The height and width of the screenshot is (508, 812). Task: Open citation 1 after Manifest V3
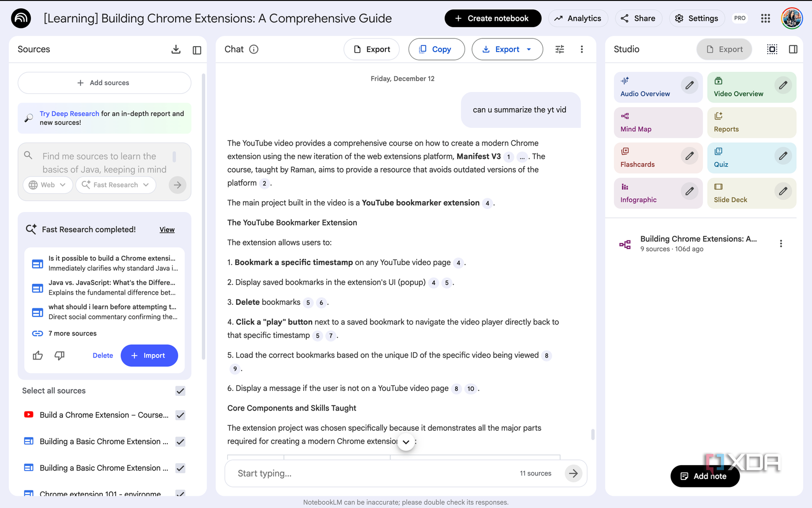point(508,157)
